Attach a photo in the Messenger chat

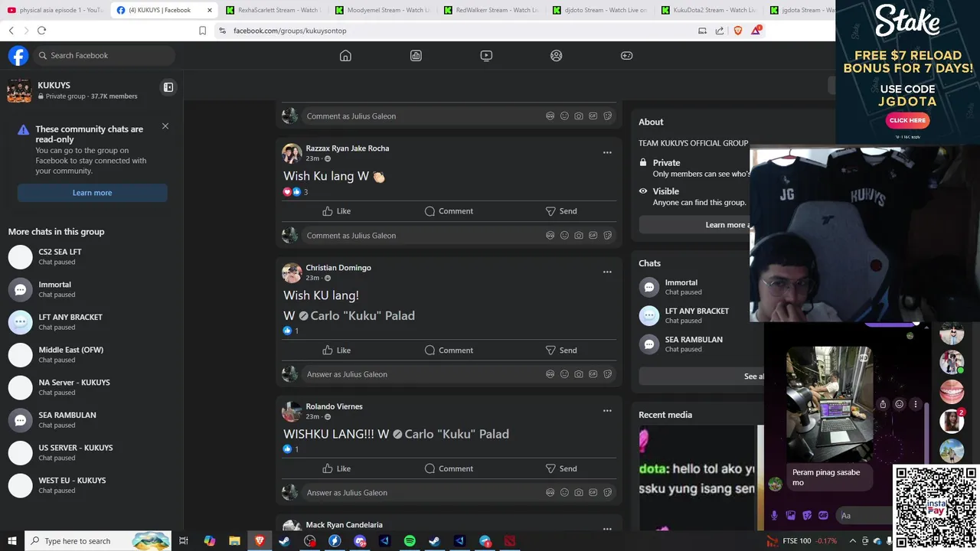point(791,516)
